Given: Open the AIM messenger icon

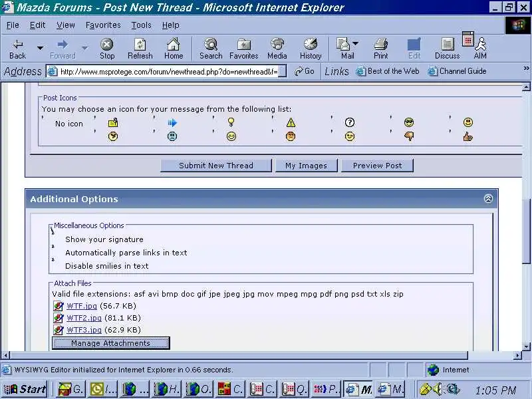Looking at the screenshot, I should click(479, 48).
